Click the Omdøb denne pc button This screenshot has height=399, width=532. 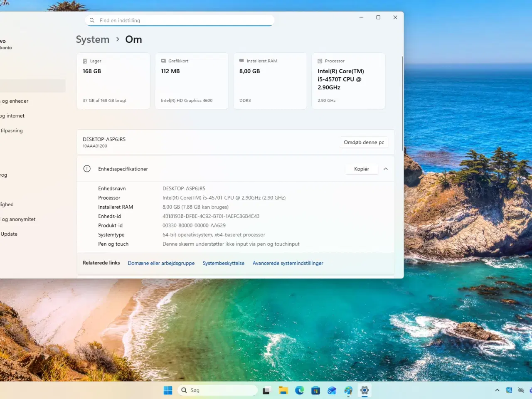coord(364,142)
